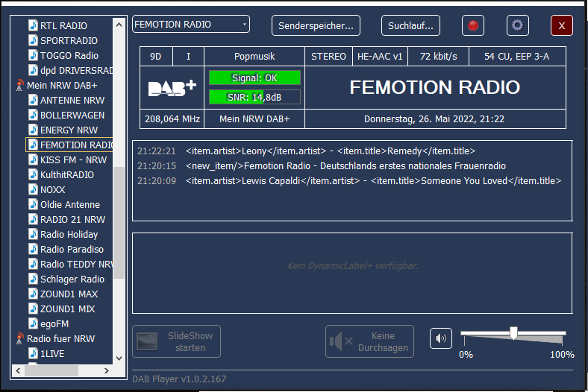Click the SNR level bar
This screenshot has width=588, height=392.
tap(254, 98)
